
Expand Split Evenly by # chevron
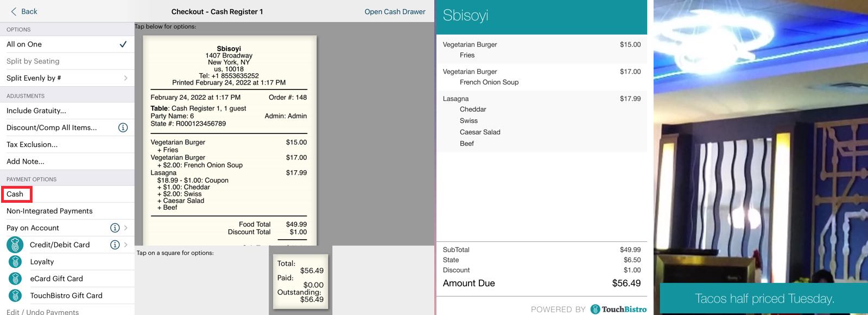click(x=125, y=78)
